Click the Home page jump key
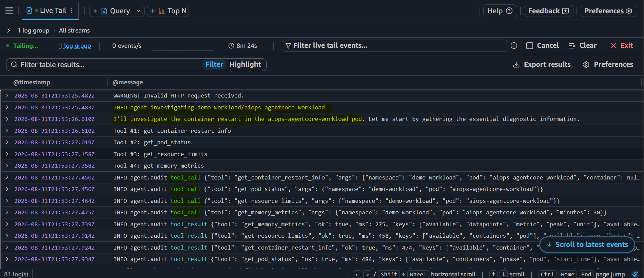This screenshot has width=644, height=278. click(567, 274)
